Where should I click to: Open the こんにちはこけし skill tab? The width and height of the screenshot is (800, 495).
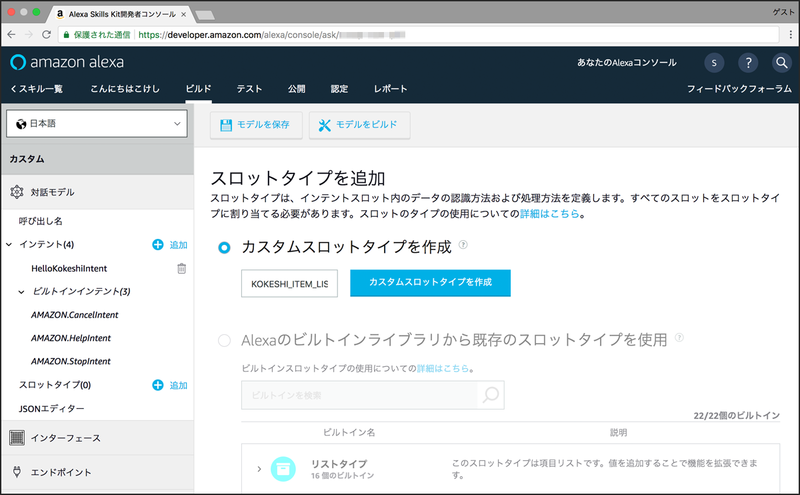125,89
